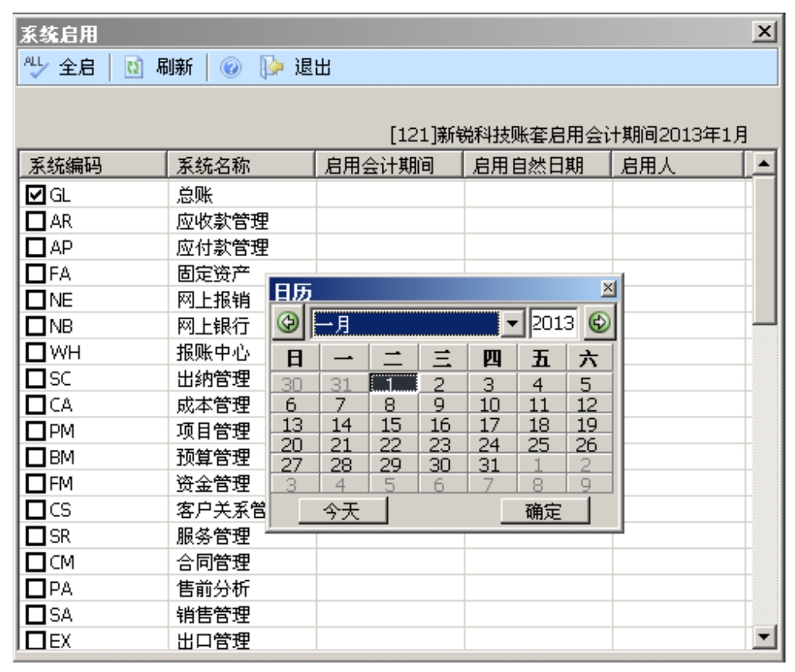Click the 退出 exit toolbar icon
This screenshot has width=795, height=672.
click(x=269, y=66)
